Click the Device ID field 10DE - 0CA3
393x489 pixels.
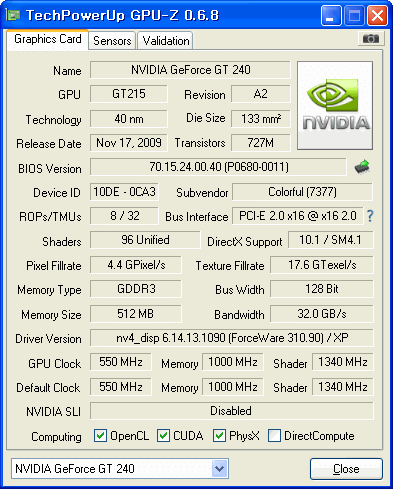pos(124,192)
